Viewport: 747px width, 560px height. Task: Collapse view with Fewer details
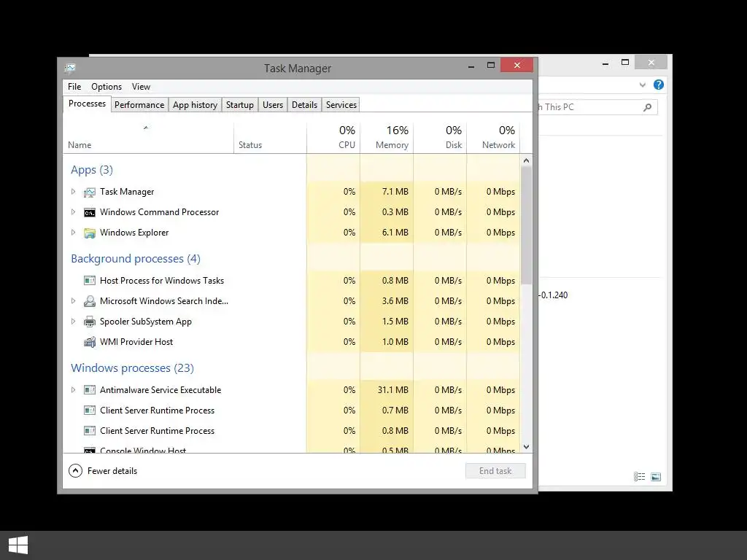click(103, 471)
